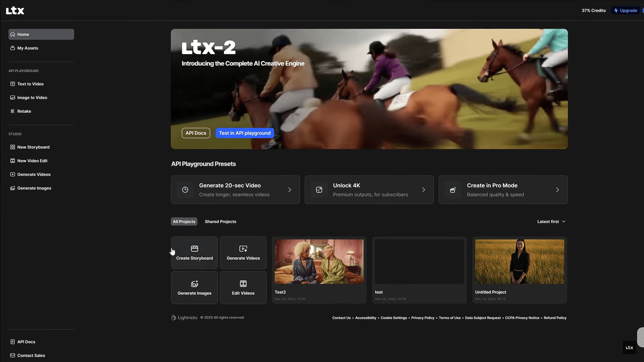The height and width of the screenshot is (362, 644).
Task: Switch to the Shared Projects tab
Action: tap(220, 222)
